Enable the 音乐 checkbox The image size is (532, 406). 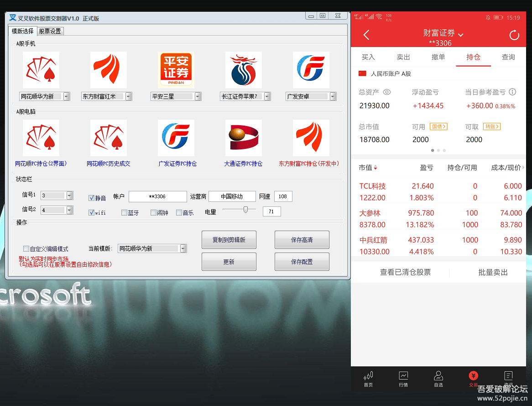coord(179,212)
